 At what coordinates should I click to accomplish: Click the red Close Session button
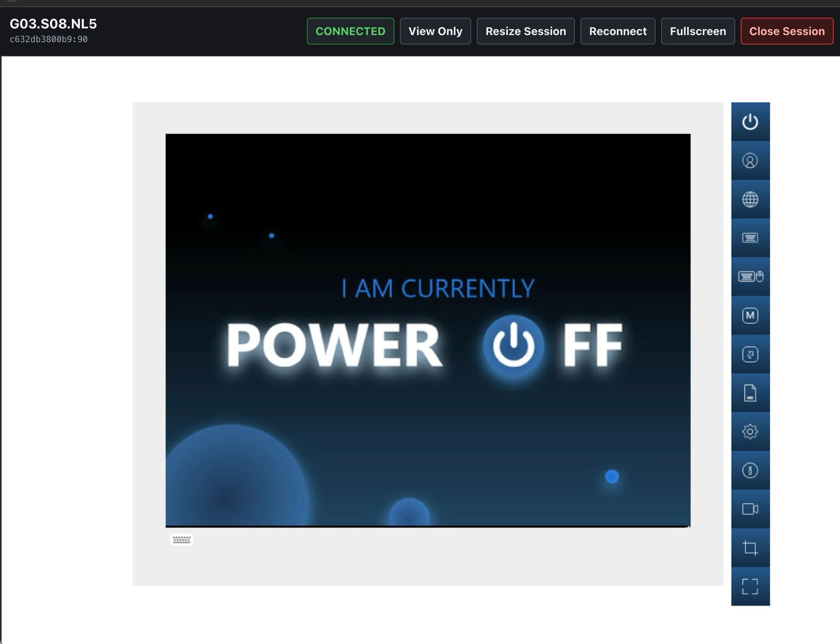point(787,31)
